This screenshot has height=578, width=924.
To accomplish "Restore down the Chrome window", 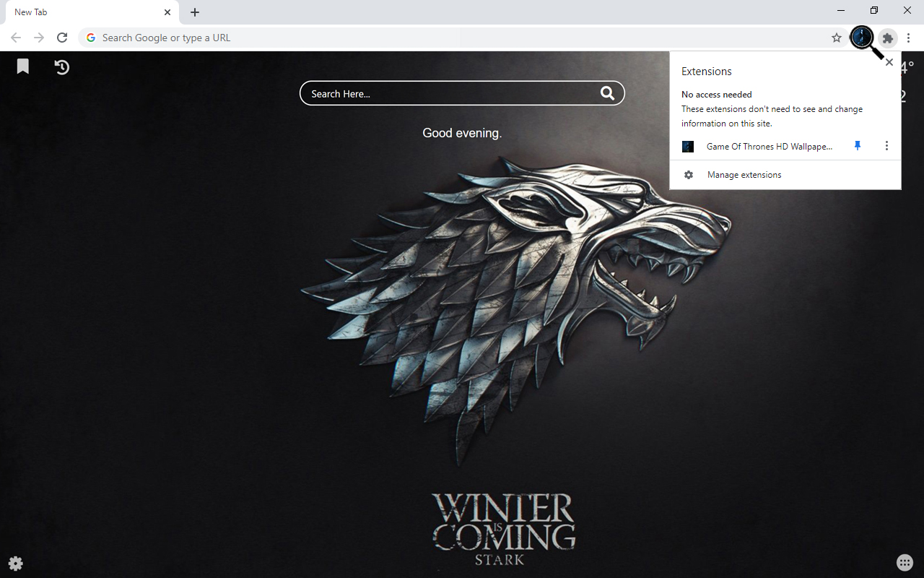I will tap(874, 11).
